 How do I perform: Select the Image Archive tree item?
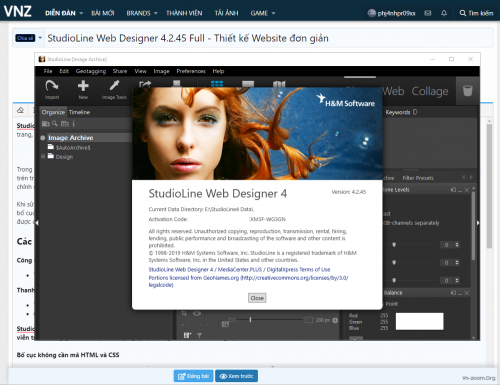pos(70,137)
